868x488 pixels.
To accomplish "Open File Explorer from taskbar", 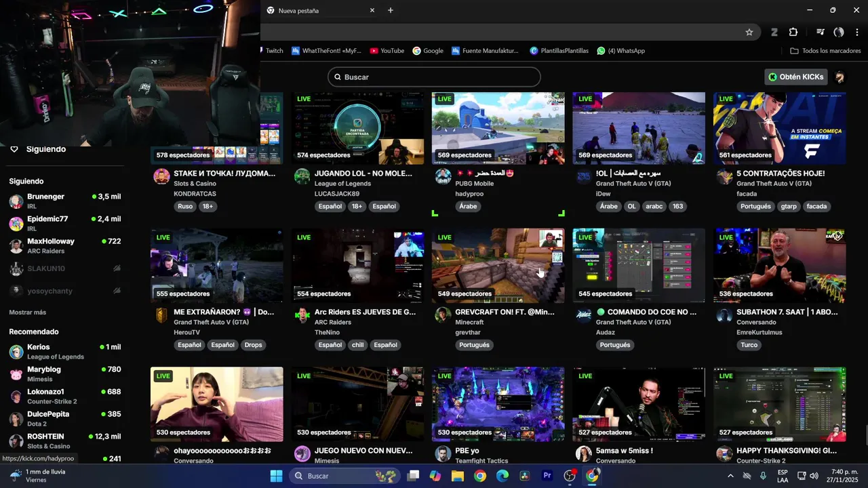I will (458, 476).
